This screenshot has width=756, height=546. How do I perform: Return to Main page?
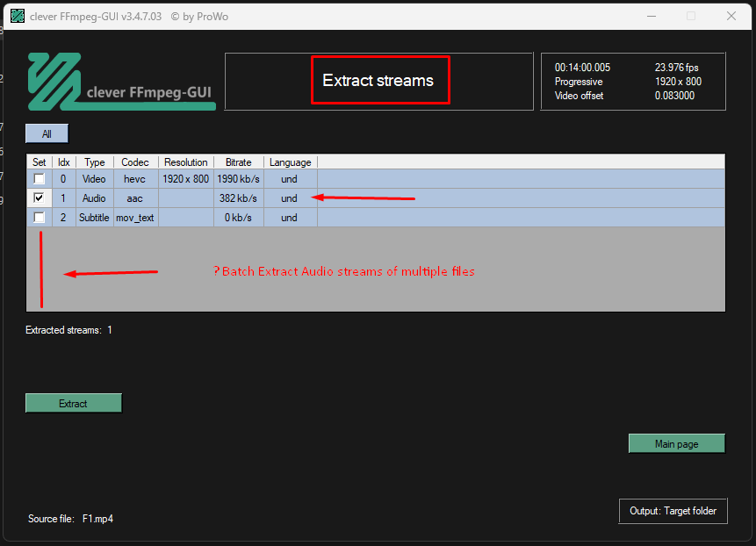pyautogui.click(x=676, y=444)
